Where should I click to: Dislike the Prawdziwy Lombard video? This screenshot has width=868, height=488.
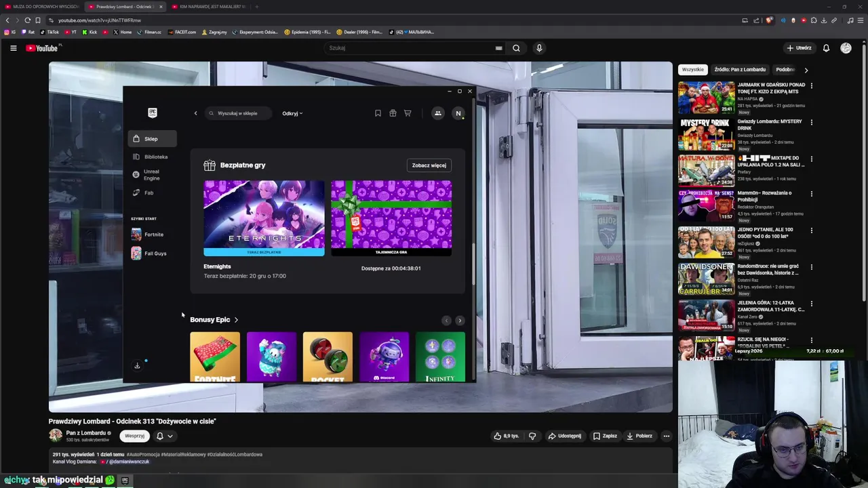(x=532, y=436)
